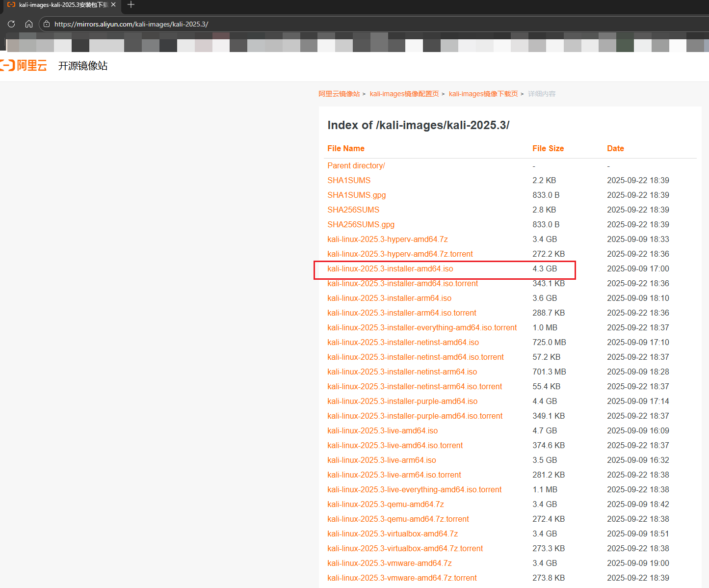Click the 4.3 GB size cell
709x588 pixels.
click(x=545, y=269)
